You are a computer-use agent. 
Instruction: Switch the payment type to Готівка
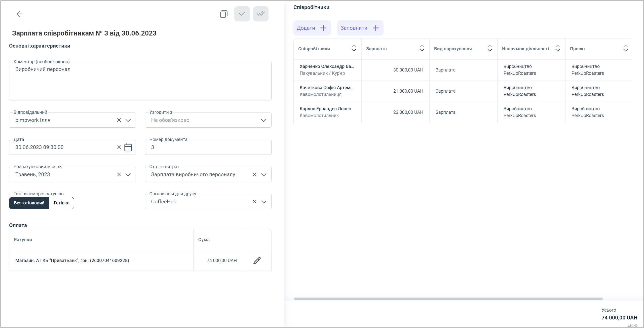(x=61, y=203)
